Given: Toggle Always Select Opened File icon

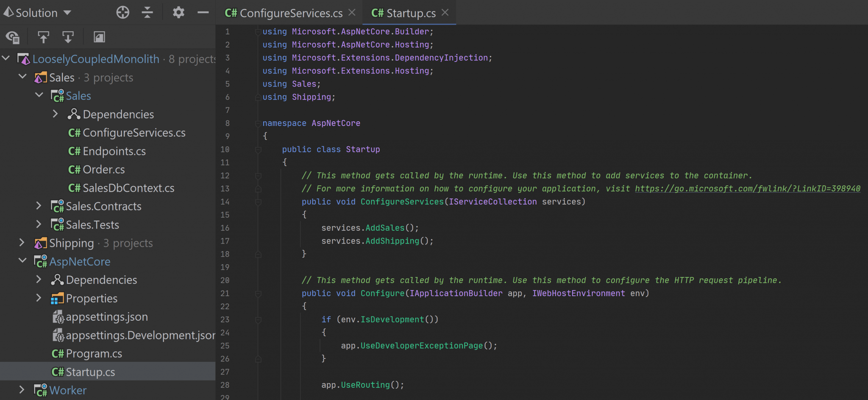Looking at the screenshot, I should pos(13,37).
